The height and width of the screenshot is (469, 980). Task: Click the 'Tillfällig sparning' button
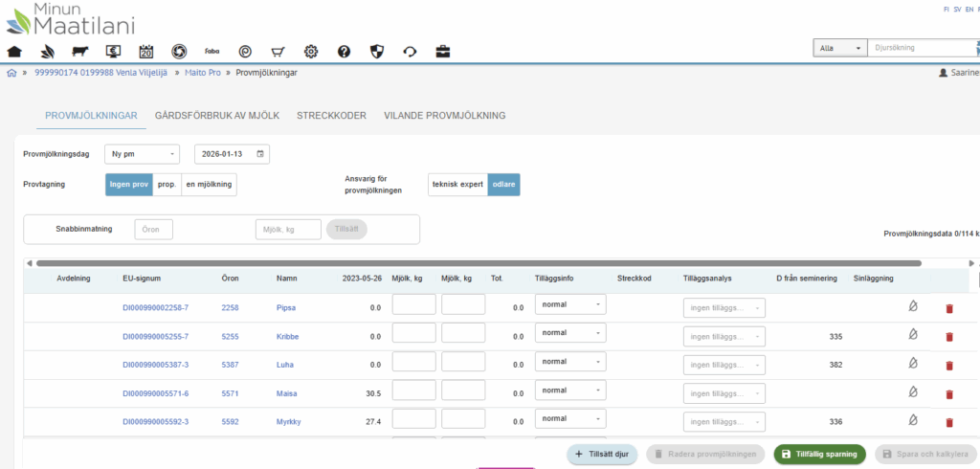coord(819,455)
